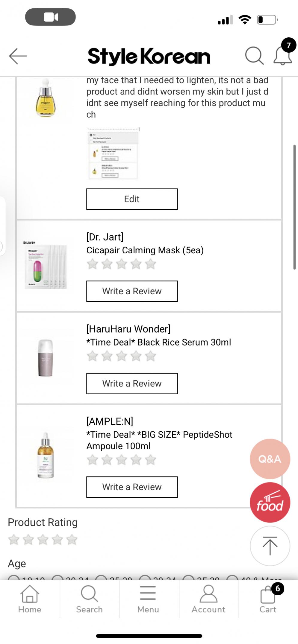Viewport: 298px width, 644px height.
Task: Open the Q&A floating bubble
Action: pyautogui.click(x=270, y=459)
